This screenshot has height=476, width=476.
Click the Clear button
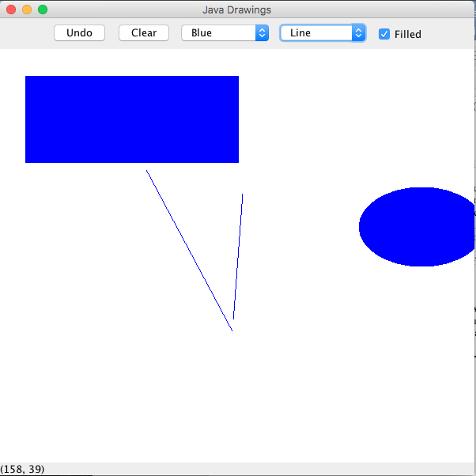[x=144, y=32]
